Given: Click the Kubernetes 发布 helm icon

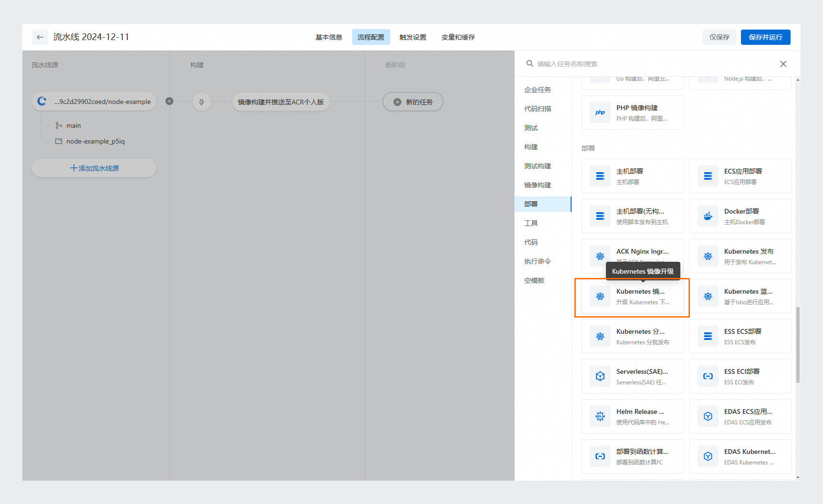Looking at the screenshot, I should (708, 256).
